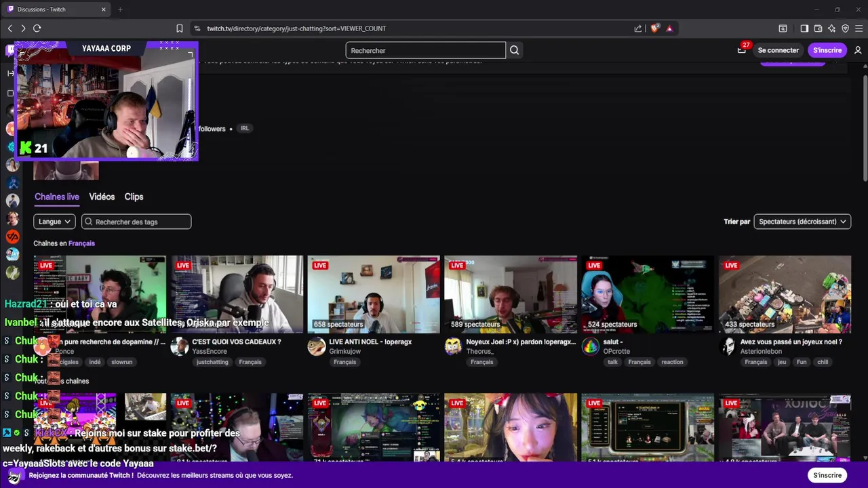The image size is (868, 488).
Task: Open Grimkujow's stream thumbnail with 658 spectateurs
Action: coord(374,294)
